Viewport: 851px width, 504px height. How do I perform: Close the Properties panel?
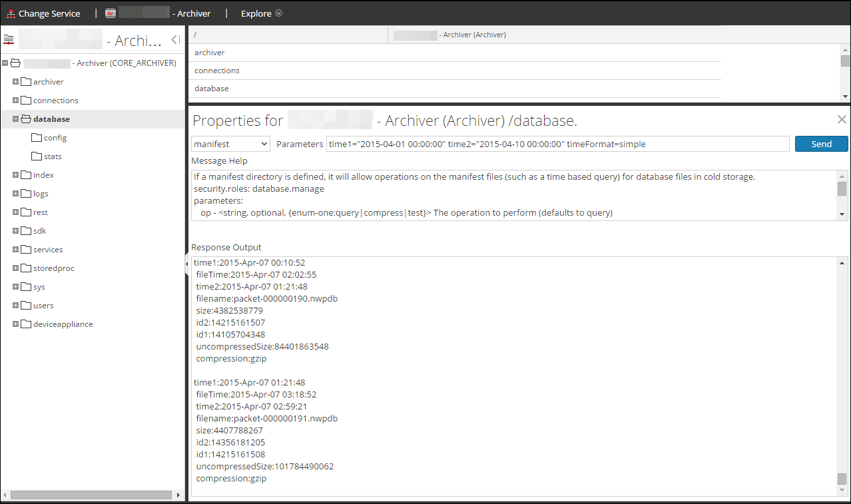coord(842,120)
